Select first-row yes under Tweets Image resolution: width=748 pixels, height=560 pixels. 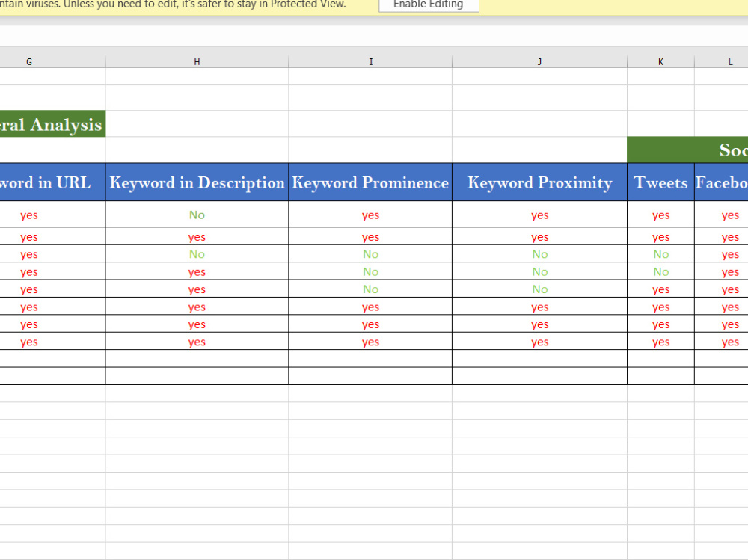[x=661, y=215]
